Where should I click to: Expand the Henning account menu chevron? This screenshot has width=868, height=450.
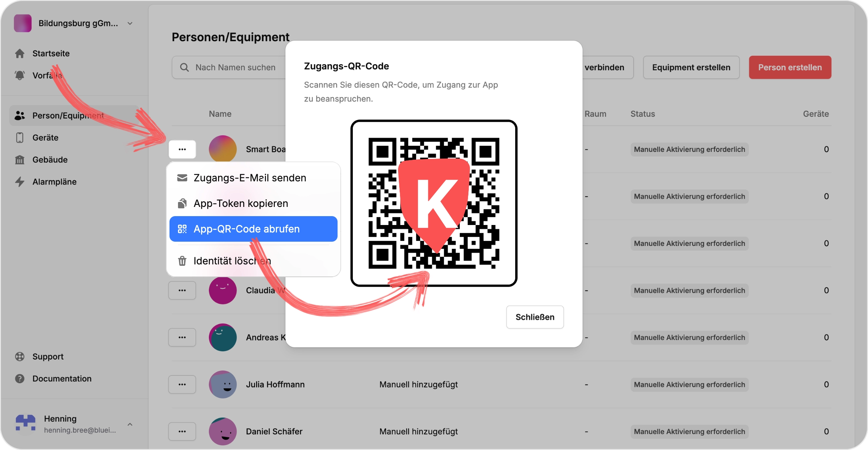point(130,424)
